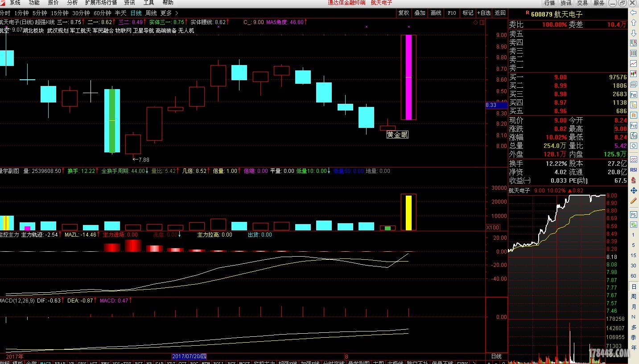Click the tall magenta limit-up candlestick
This screenshot has height=364, width=639.
(408, 77)
